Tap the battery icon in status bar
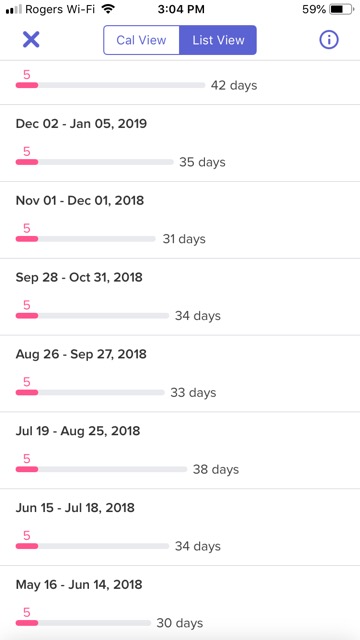360x640 pixels. [342, 9]
